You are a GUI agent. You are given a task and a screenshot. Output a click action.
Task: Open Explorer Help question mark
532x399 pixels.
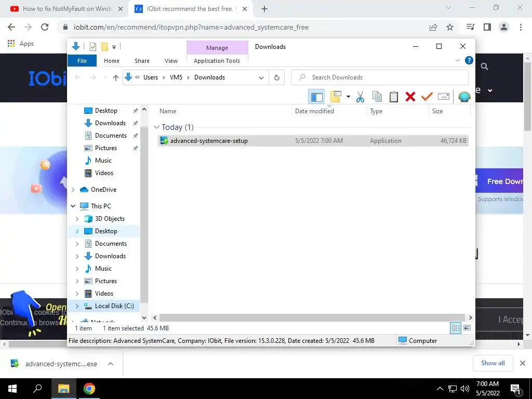coord(469,60)
